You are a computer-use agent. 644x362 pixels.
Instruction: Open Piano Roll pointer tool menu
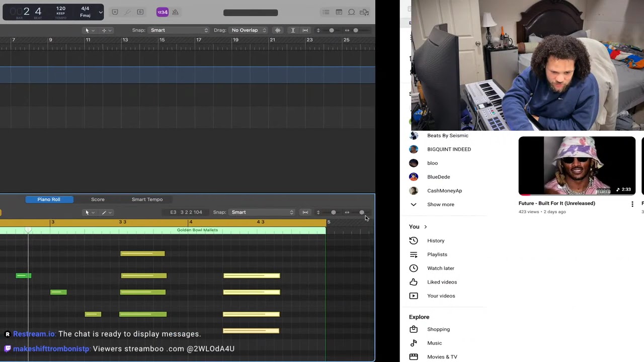[90, 212]
